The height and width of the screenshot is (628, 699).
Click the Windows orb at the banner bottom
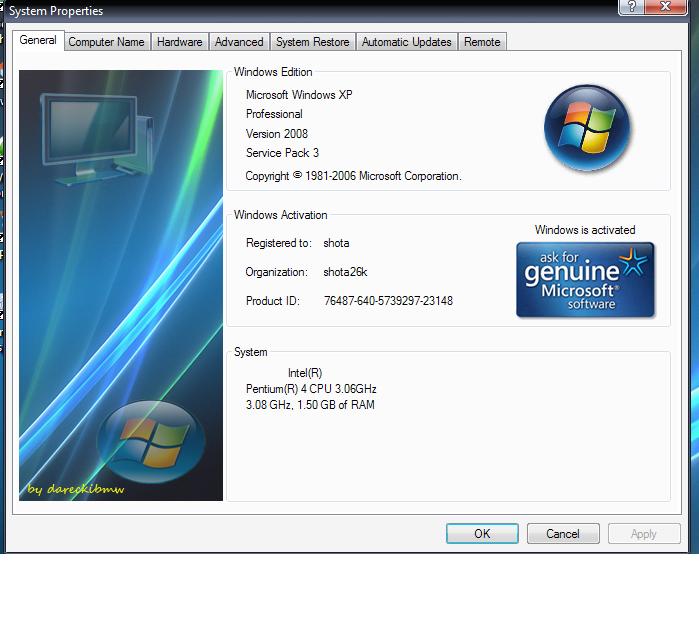point(151,442)
